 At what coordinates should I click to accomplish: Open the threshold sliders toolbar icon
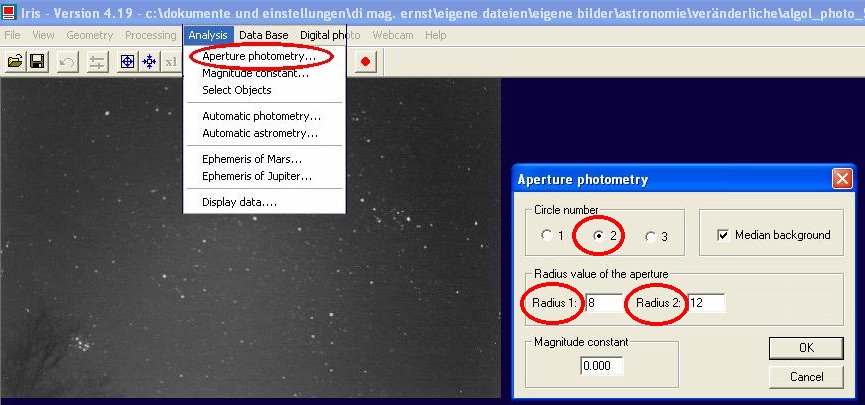(98, 62)
